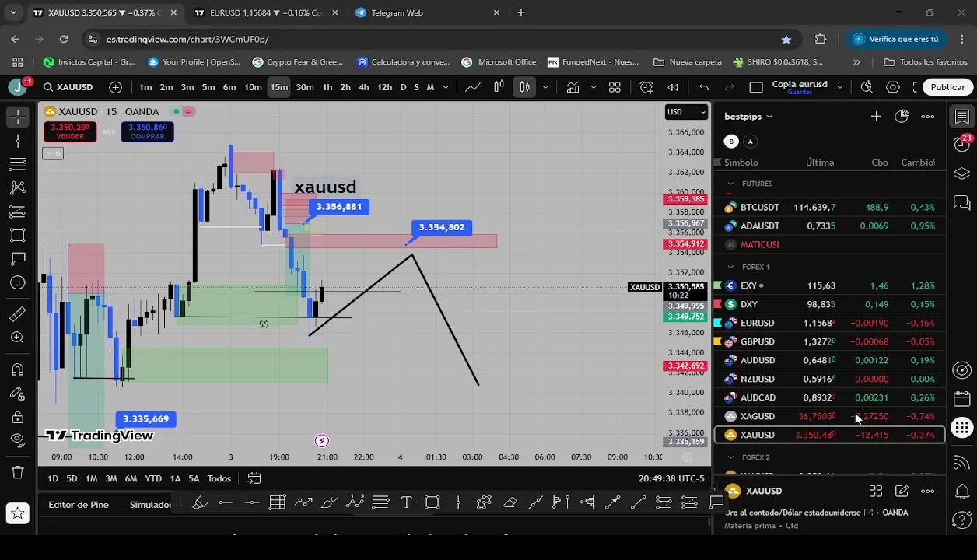The image size is (977, 560).
Task: Collapse the FUTURES watchlist section
Action: pyautogui.click(x=730, y=184)
